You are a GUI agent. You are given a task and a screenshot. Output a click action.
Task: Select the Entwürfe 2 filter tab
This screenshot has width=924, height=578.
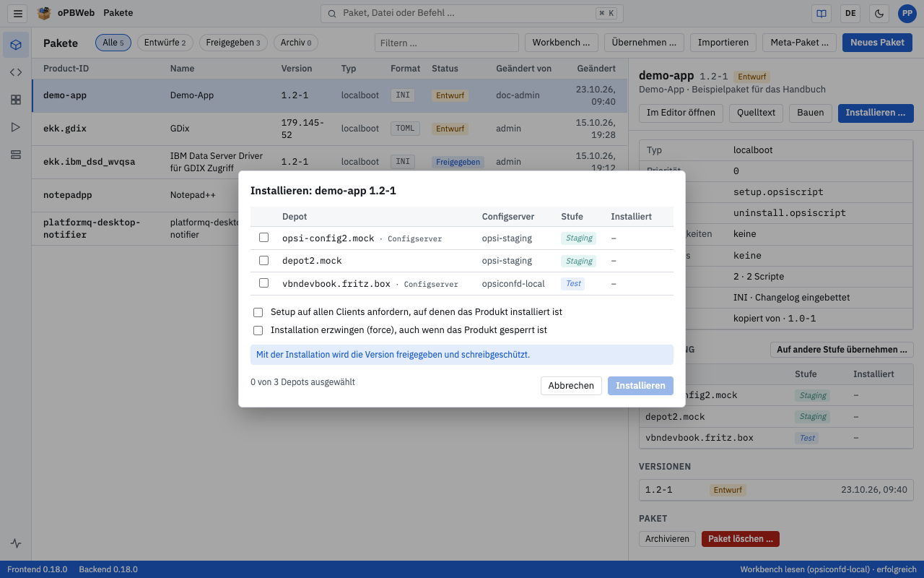click(165, 43)
